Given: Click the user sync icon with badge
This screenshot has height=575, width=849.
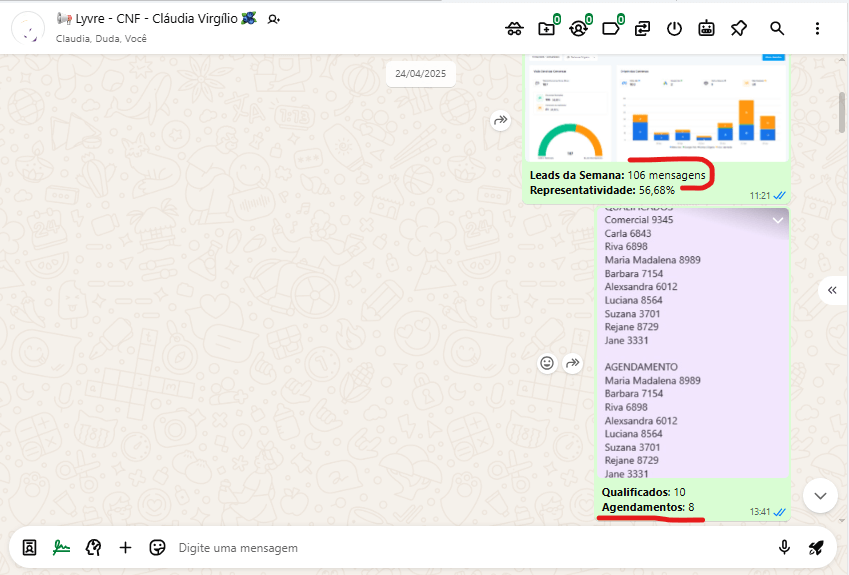Looking at the screenshot, I should point(578,28).
